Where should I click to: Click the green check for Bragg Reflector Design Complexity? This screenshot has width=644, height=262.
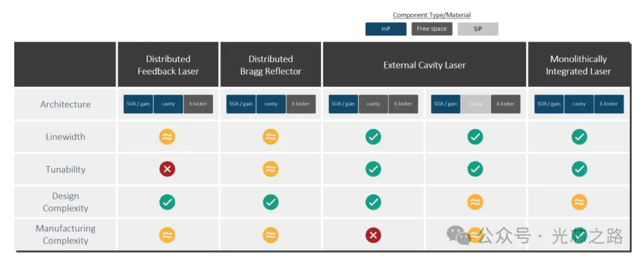(270, 202)
